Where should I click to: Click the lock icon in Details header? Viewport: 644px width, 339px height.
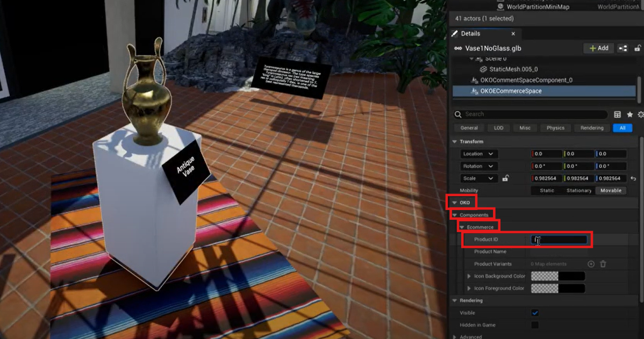[636, 48]
